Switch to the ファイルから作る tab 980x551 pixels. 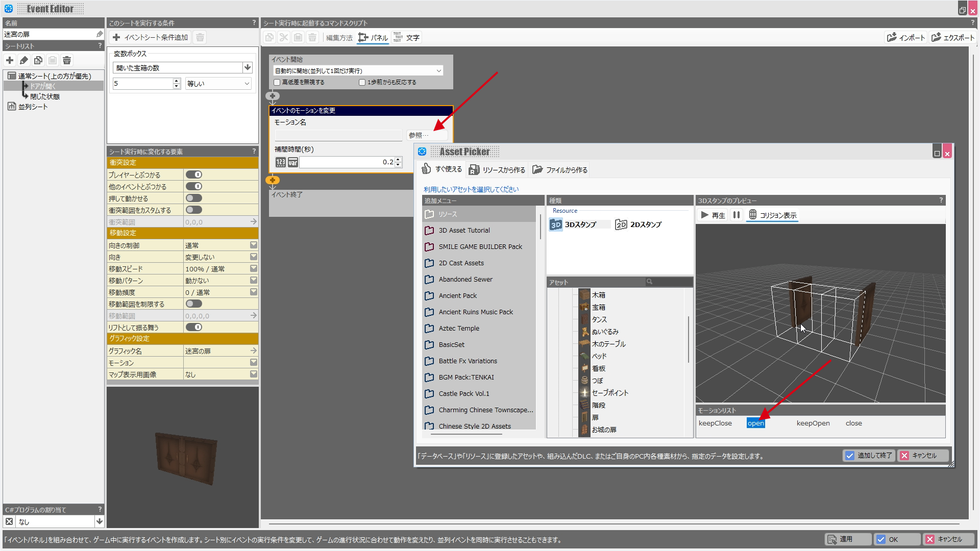pos(559,169)
